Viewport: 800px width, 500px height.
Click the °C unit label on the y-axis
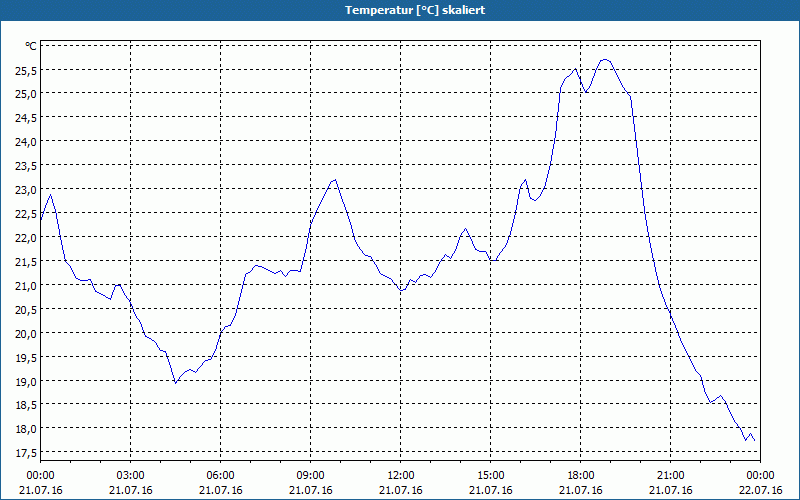[x=31, y=46]
